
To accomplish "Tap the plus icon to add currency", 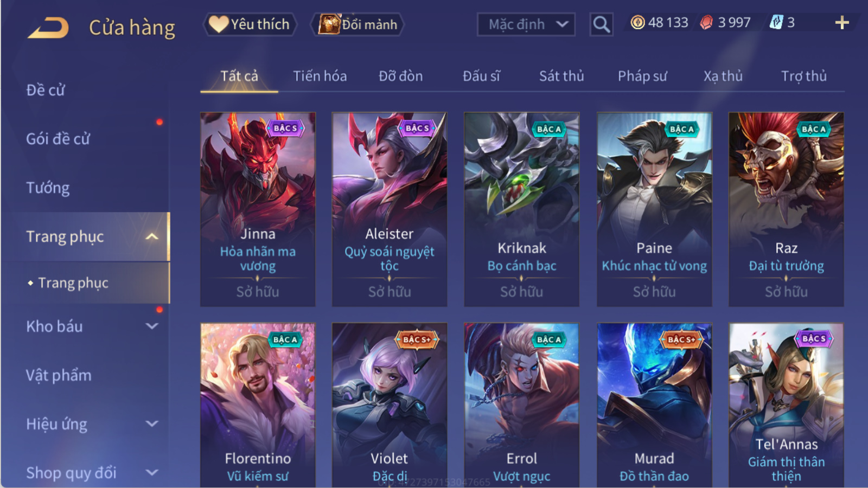I will [841, 23].
